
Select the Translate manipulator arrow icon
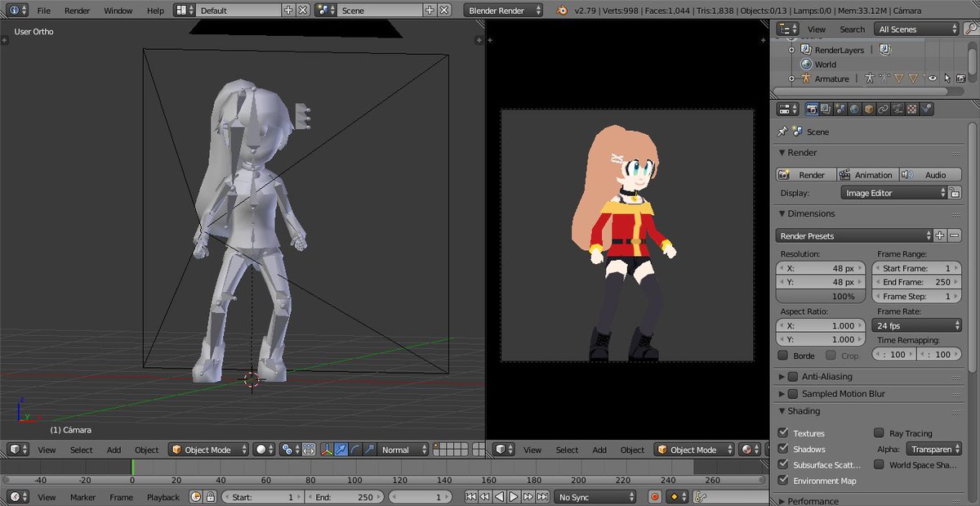(341, 450)
